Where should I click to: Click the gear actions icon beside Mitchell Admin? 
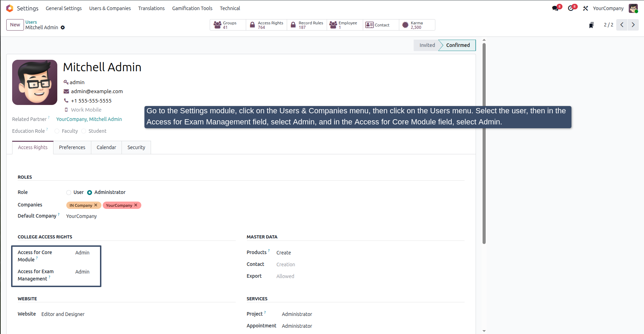[x=63, y=27]
